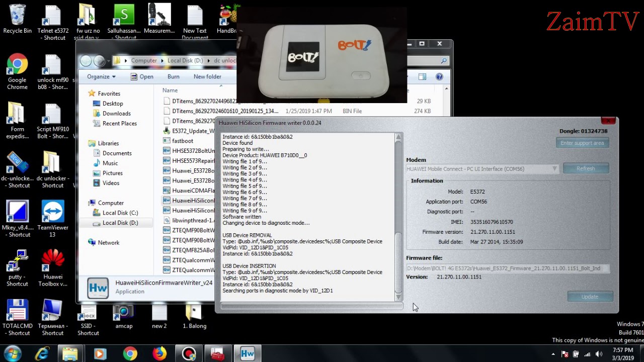
Task: Open Downloads under Favorites
Action: pyautogui.click(x=116, y=114)
